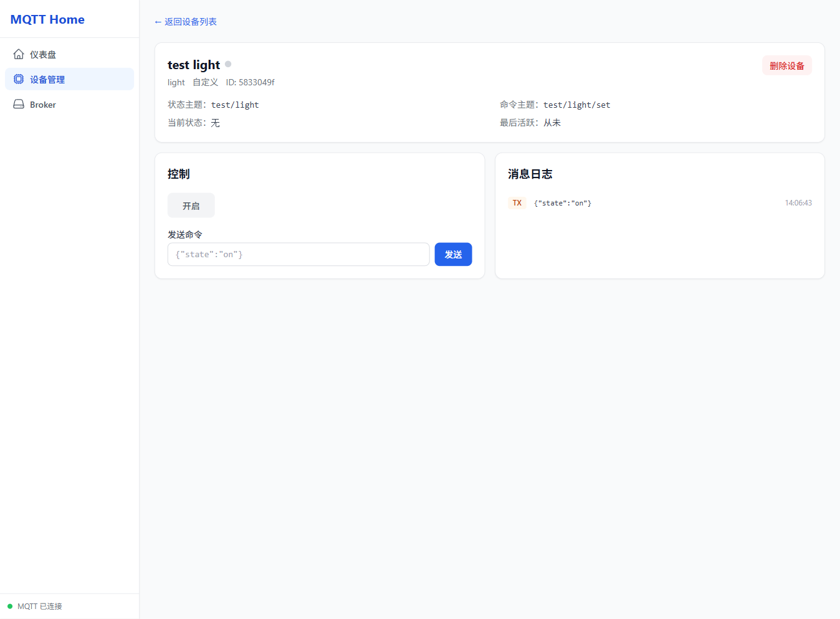Viewport: 840px width, 619px height.
Task: Open the 仪表盘 menu item
Action: tap(43, 55)
